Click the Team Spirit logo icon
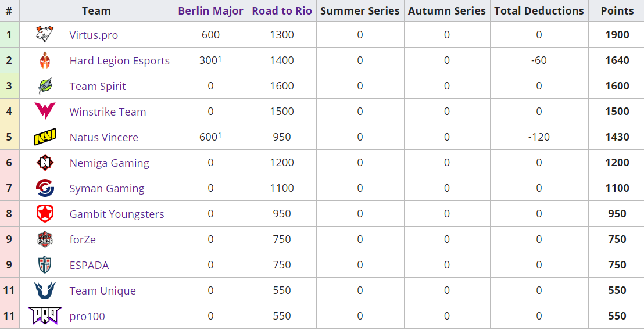644x330 pixels. tap(45, 86)
